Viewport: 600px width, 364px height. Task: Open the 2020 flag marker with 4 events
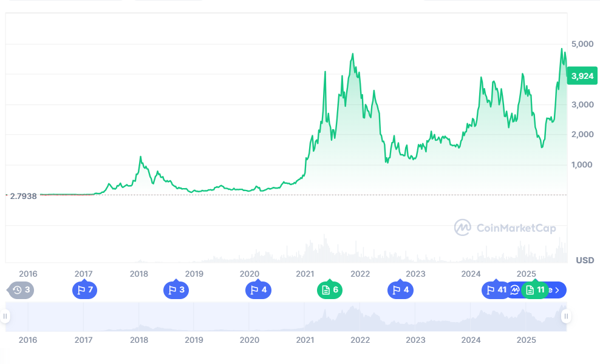(x=258, y=290)
